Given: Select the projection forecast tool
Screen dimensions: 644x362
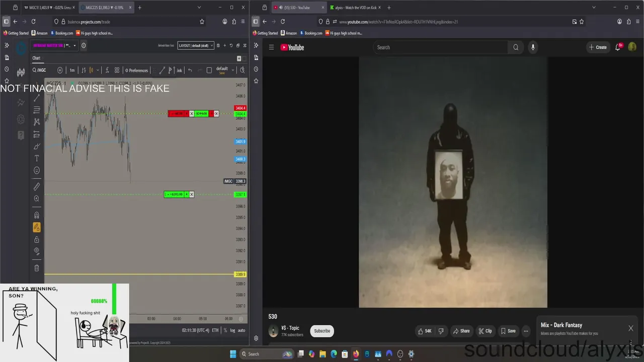Looking at the screenshot, I should [x=37, y=134].
